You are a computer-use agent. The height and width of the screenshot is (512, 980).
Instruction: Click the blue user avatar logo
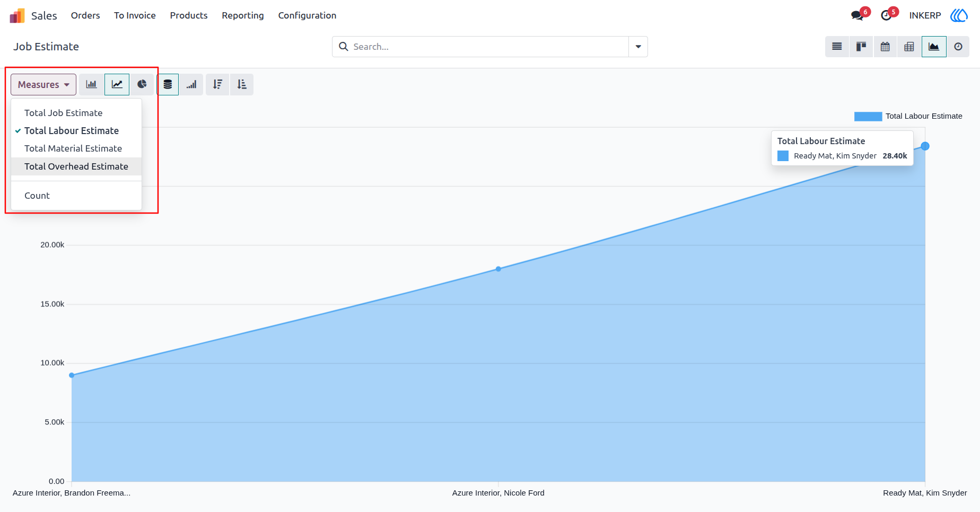click(959, 15)
